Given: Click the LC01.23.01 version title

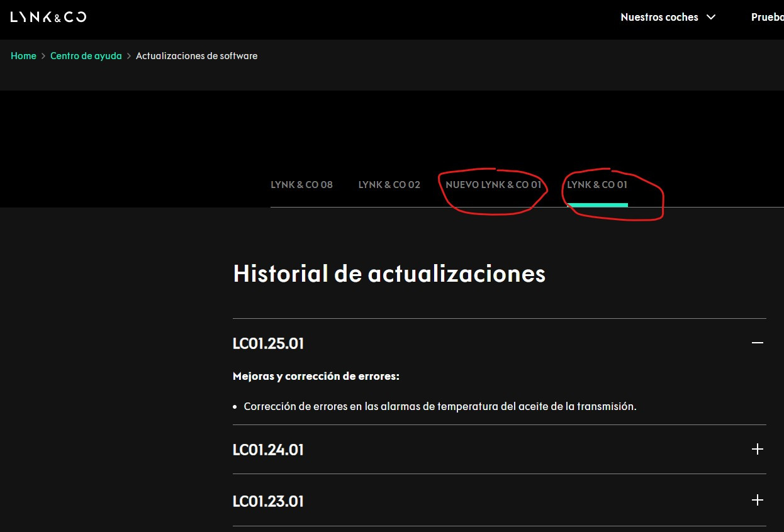Looking at the screenshot, I should (268, 501).
